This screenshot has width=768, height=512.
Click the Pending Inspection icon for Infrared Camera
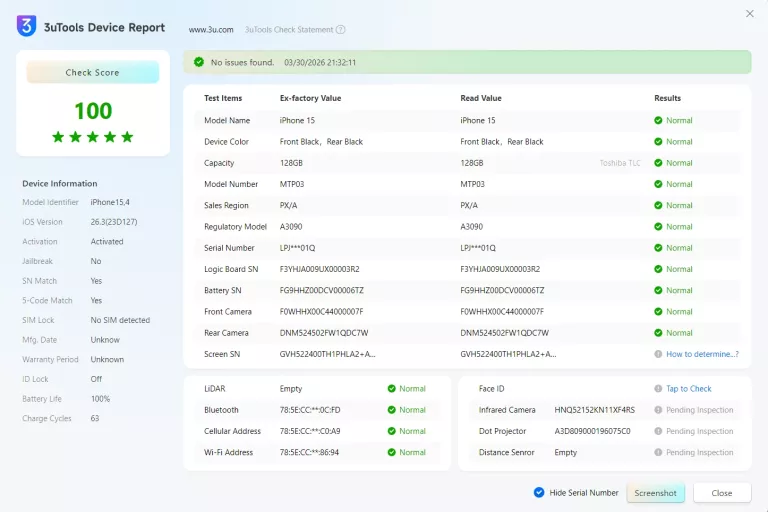coord(658,410)
